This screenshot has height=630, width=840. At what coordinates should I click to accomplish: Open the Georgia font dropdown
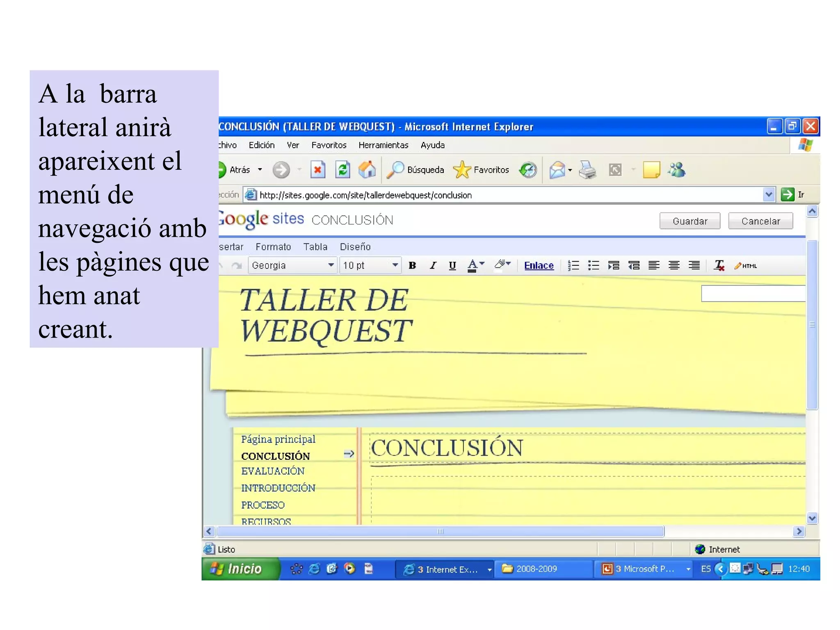[x=293, y=265]
